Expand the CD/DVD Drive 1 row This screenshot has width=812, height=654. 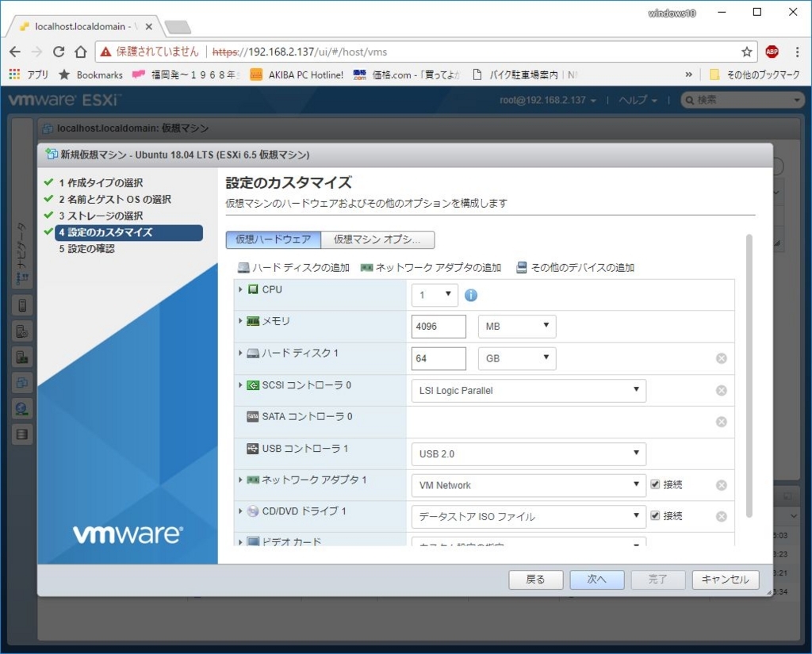pos(240,511)
